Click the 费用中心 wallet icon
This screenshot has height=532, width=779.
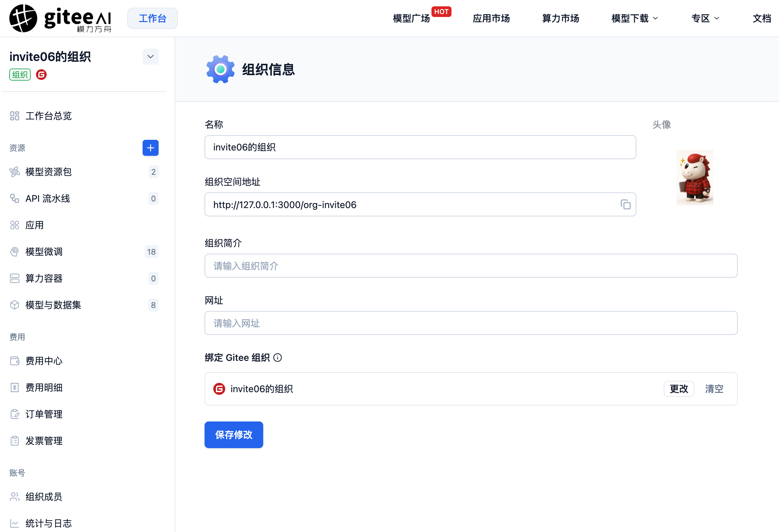pos(14,361)
